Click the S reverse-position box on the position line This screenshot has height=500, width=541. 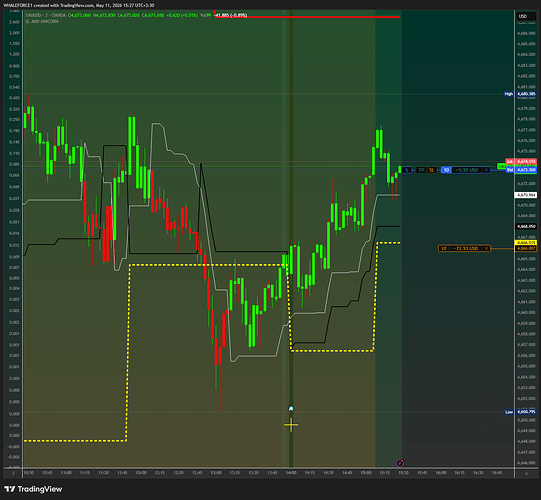point(406,170)
